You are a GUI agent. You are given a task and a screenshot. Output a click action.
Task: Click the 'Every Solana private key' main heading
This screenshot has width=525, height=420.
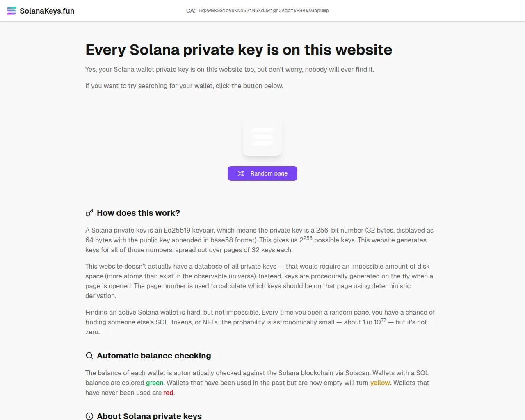238,50
